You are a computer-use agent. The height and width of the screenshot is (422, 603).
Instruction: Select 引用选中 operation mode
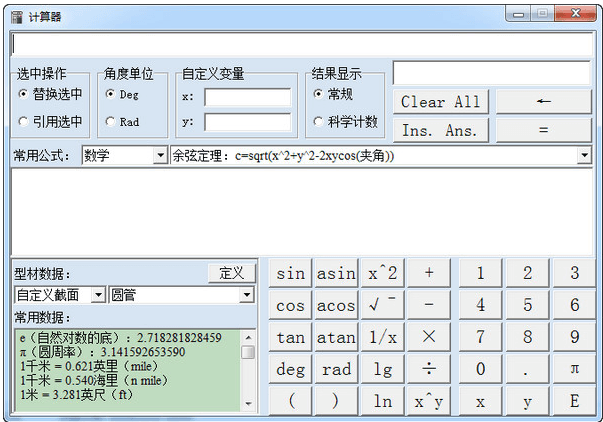tap(23, 122)
